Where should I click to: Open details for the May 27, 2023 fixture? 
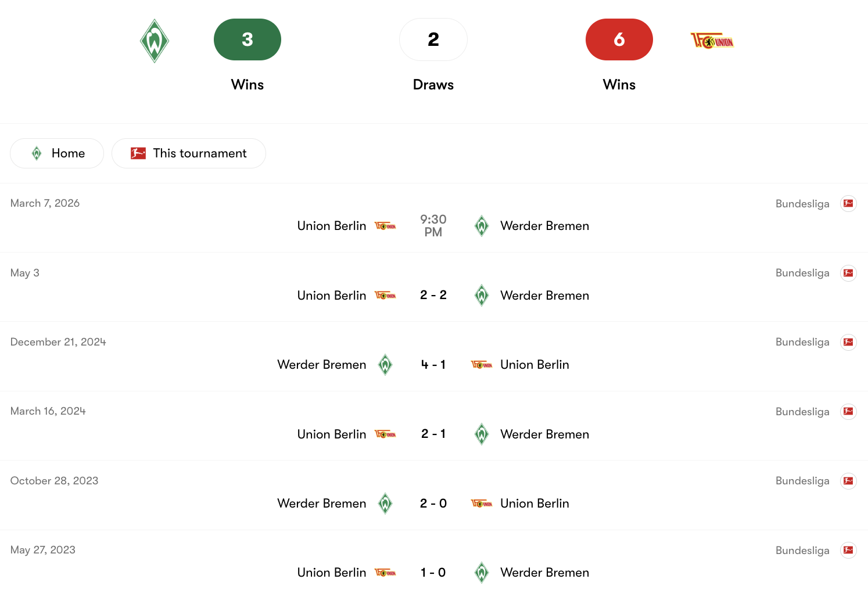pos(433,572)
